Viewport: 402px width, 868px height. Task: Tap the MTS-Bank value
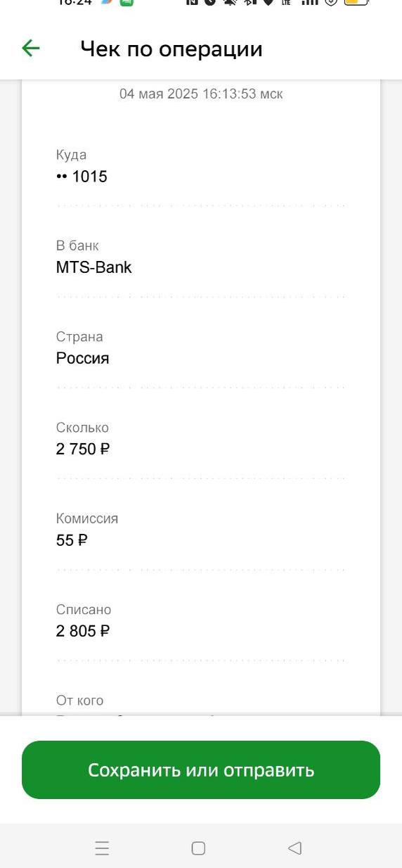(x=94, y=267)
